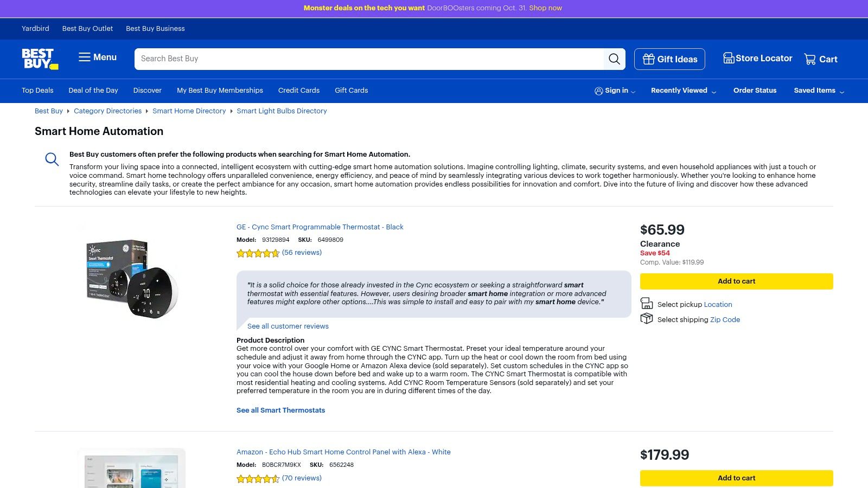Click the store pickup icon
Viewport: 868px width, 488px height.
[647, 304]
